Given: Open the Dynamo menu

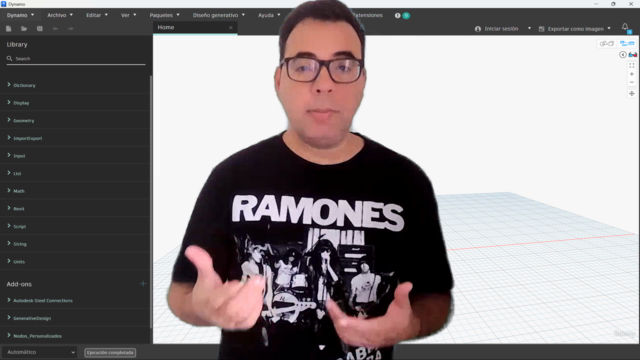Looking at the screenshot, I should click(20, 15).
